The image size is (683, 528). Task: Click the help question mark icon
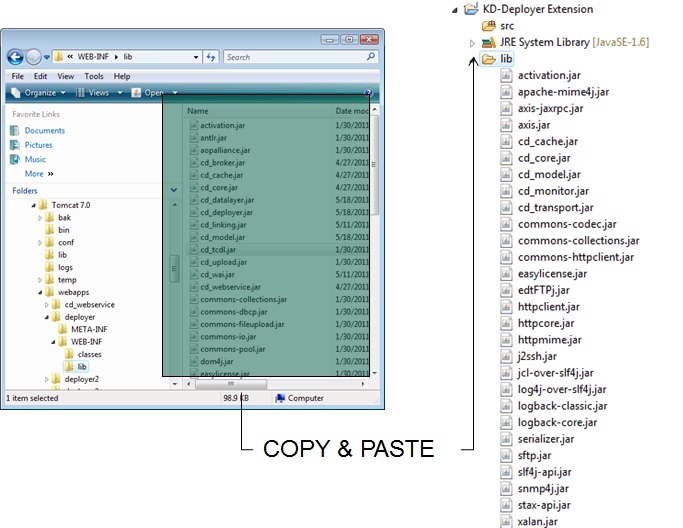click(x=368, y=93)
